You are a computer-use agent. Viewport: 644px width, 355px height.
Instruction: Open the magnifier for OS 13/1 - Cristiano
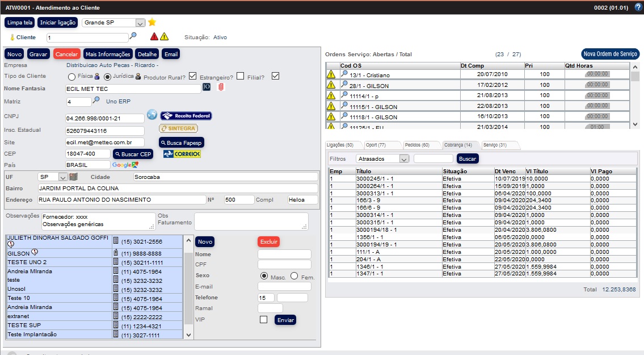tap(344, 74)
